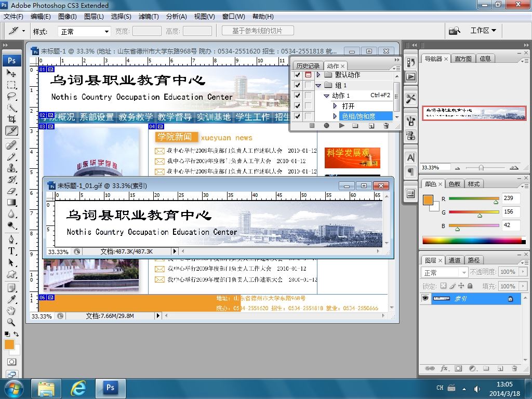Switch to the 历史记录 tab

coord(308,66)
